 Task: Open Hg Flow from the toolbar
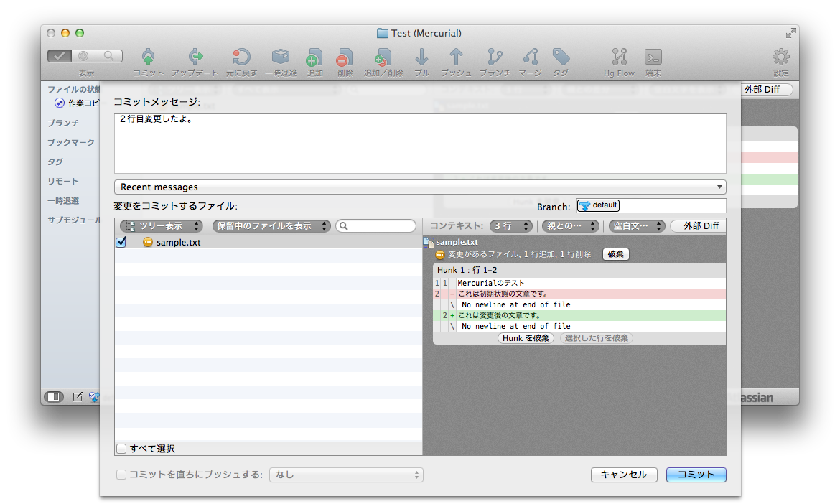click(x=619, y=57)
